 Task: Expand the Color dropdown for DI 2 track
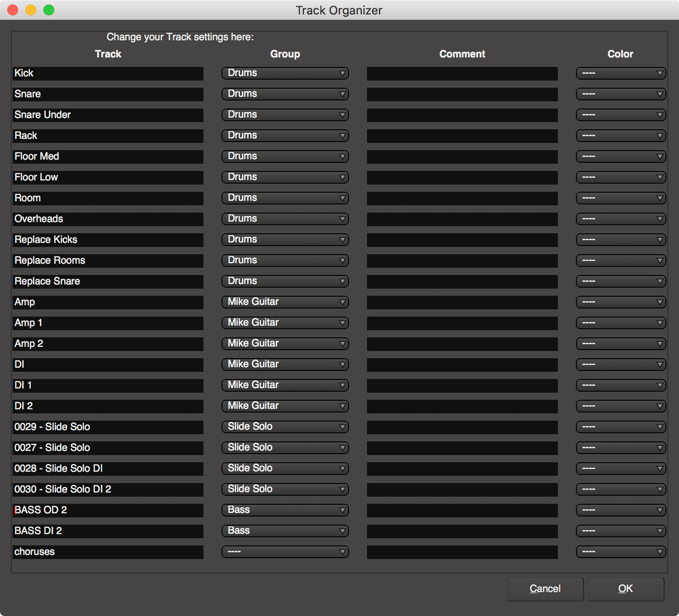620,406
